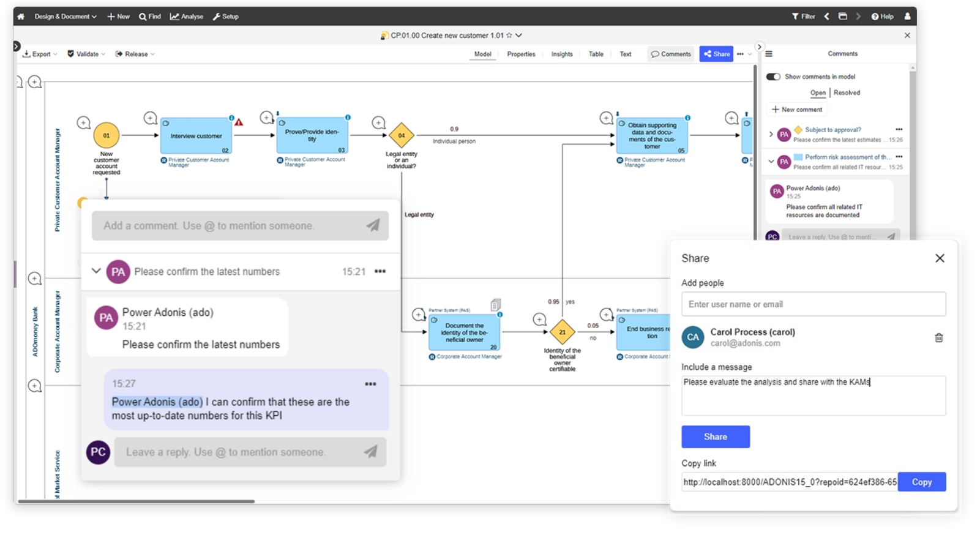Switch to the Properties tab
This screenshot has height=551, width=980.
(521, 54)
